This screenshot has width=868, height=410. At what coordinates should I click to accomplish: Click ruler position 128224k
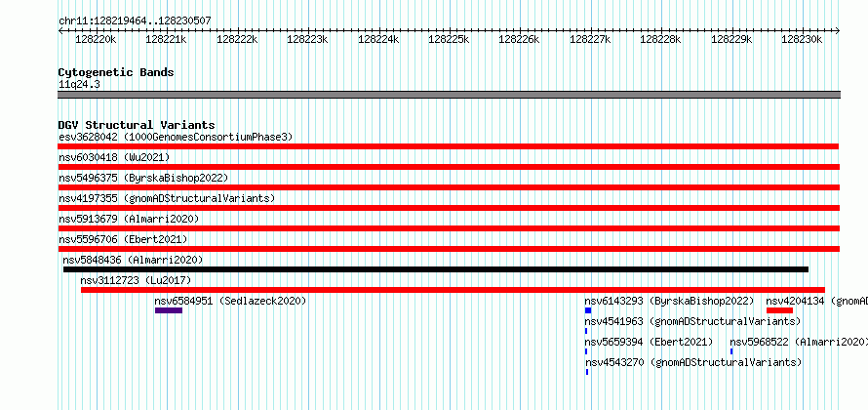coord(378,39)
